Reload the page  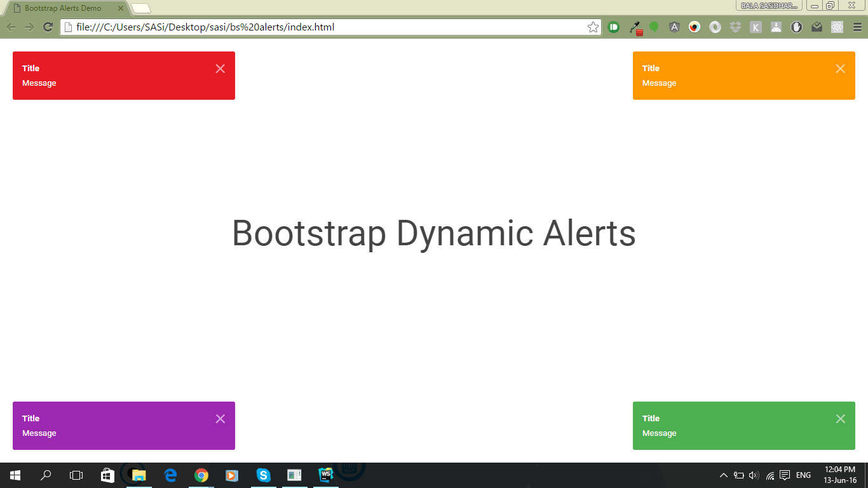47,27
